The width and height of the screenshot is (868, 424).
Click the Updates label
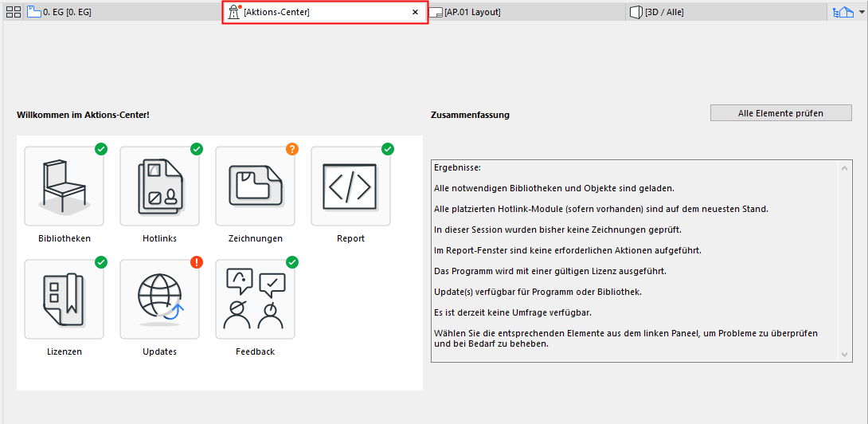tap(159, 352)
